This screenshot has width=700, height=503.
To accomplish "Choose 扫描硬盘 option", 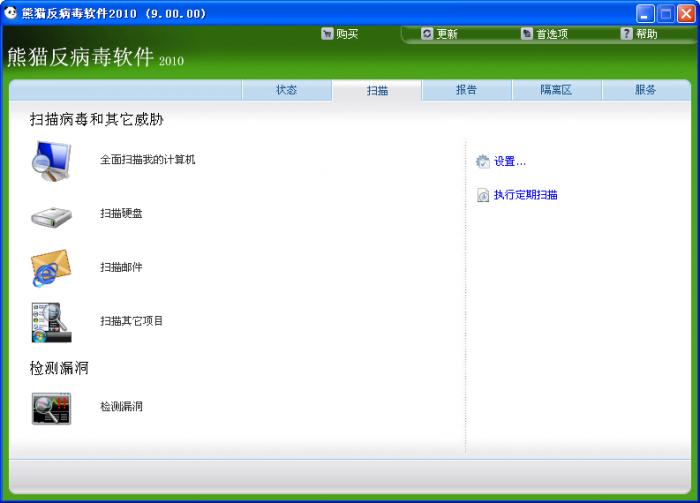I will click(x=121, y=213).
